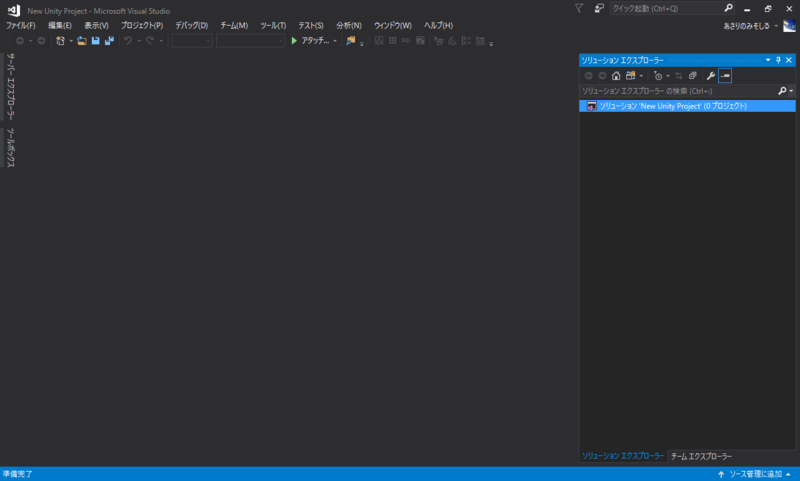800x481 pixels.
Task: Click the アタッチ start button
Action: pos(310,41)
